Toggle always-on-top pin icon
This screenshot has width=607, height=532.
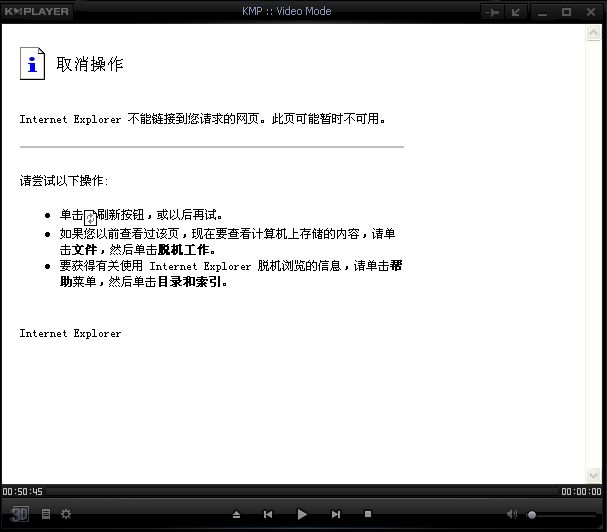coord(492,12)
